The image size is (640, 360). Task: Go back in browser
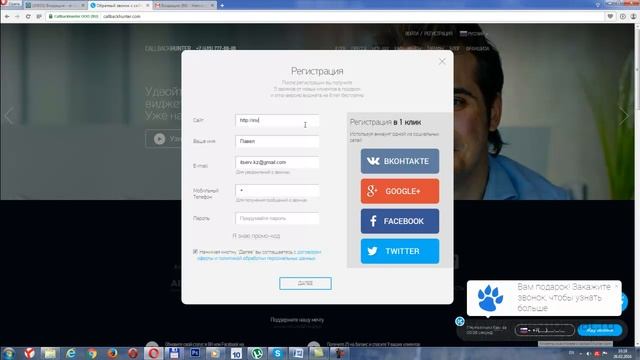[7, 16]
